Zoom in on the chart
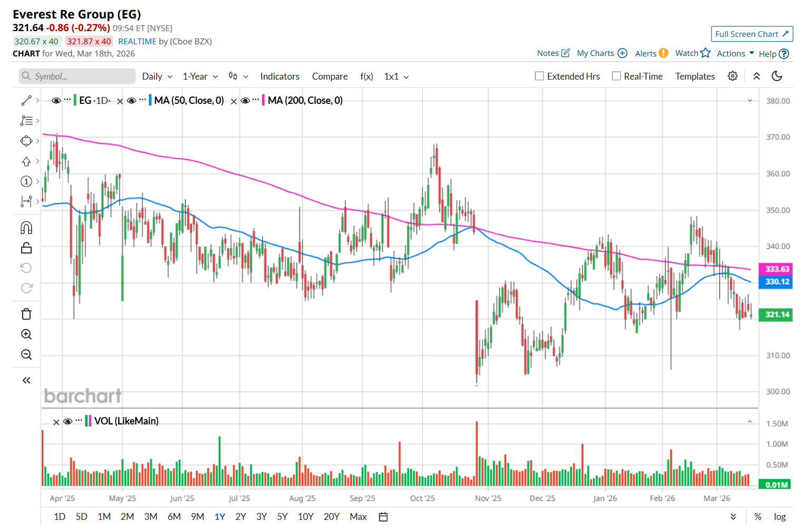This screenshot has width=809, height=532. (x=26, y=334)
